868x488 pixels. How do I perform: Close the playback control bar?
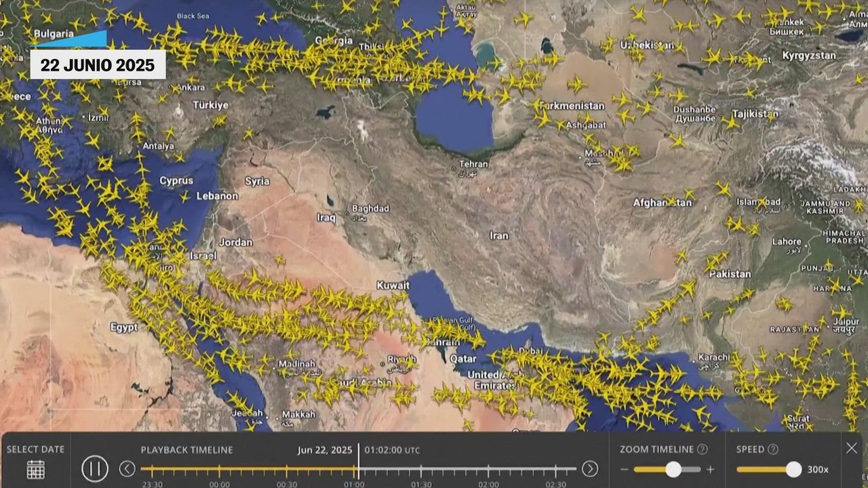[x=852, y=448]
